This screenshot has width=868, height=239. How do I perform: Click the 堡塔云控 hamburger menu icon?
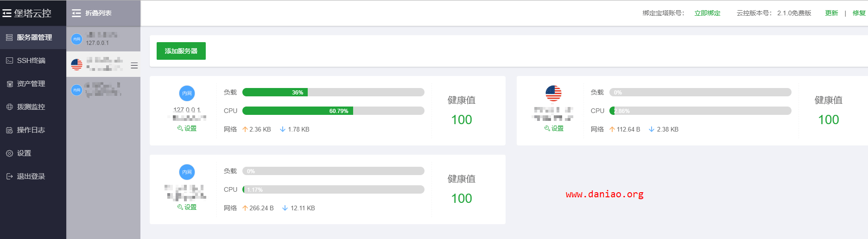click(7, 13)
